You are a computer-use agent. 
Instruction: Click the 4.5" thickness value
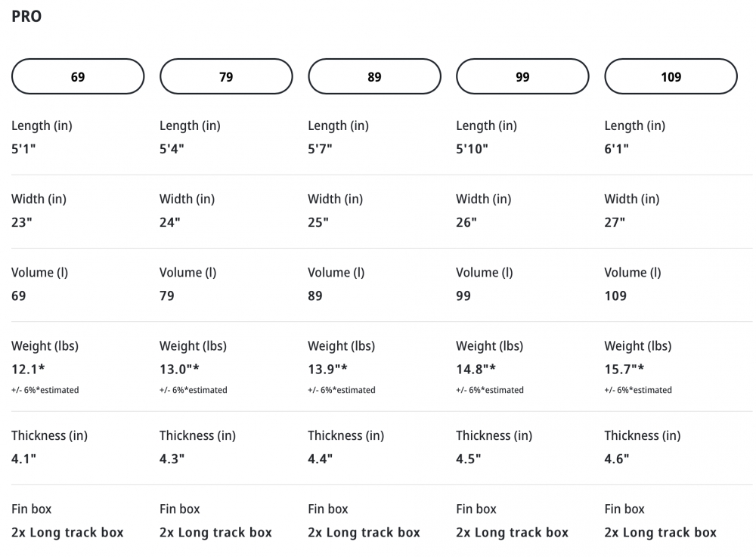(x=469, y=459)
